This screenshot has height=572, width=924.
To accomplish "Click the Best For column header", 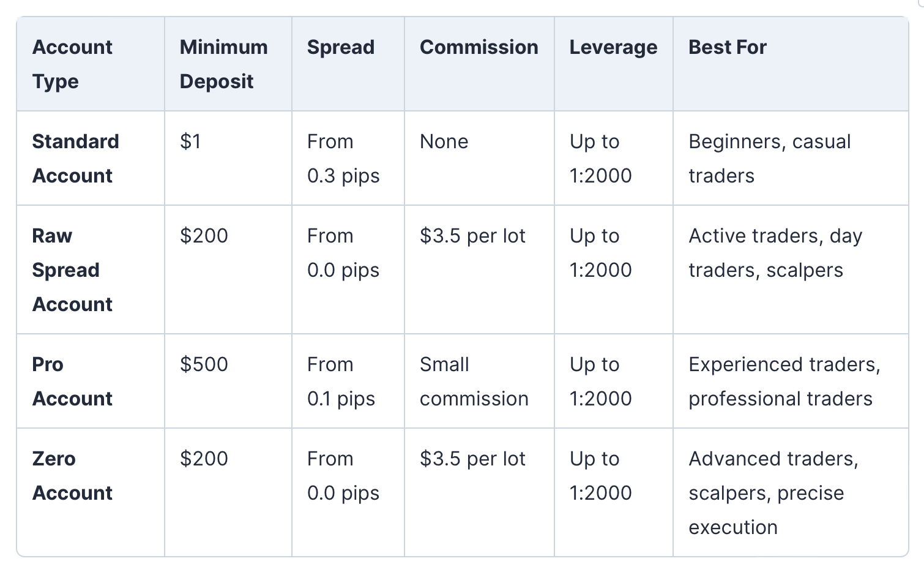I will pyautogui.click(x=727, y=47).
